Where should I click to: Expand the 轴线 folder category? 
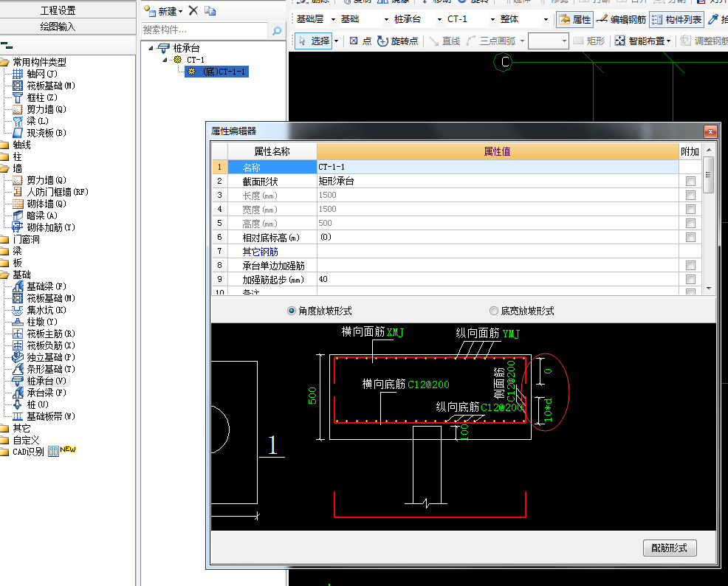[x=16, y=145]
